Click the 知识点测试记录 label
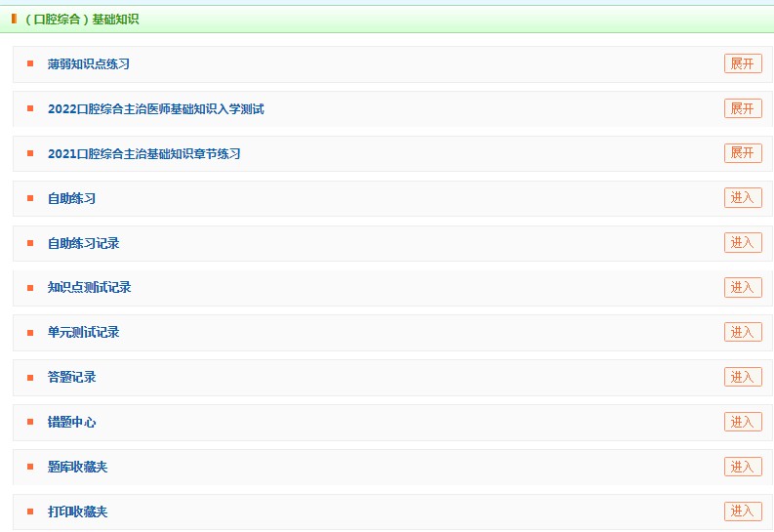 click(89, 288)
